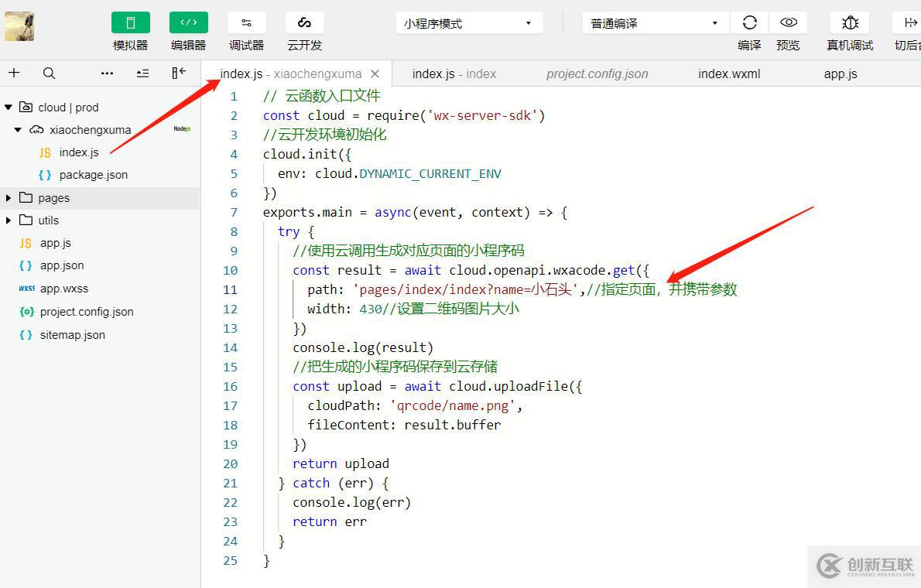
Task: Open search in file explorer panel
Action: pyautogui.click(x=49, y=73)
